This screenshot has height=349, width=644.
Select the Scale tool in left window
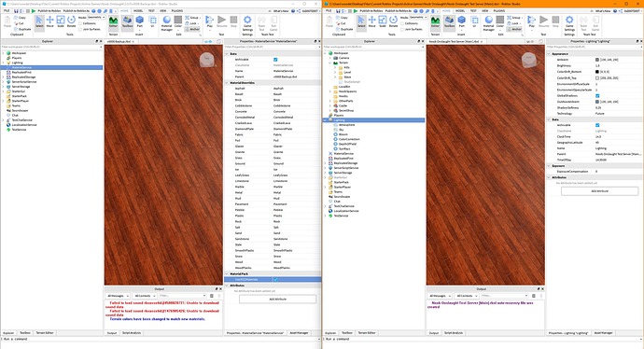[x=61, y=21]
